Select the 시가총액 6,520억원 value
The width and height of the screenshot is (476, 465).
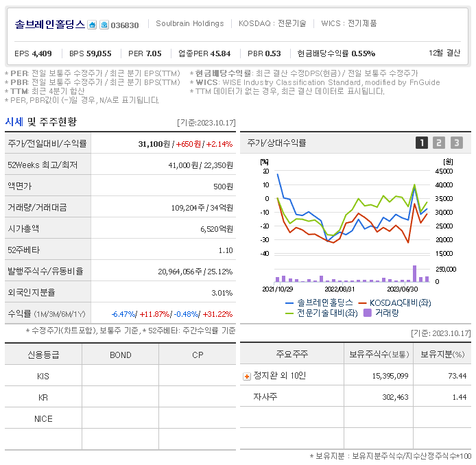217,229
